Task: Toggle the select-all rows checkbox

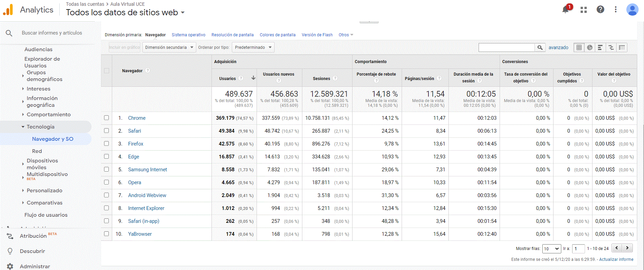Action: [x=106, y=71]
